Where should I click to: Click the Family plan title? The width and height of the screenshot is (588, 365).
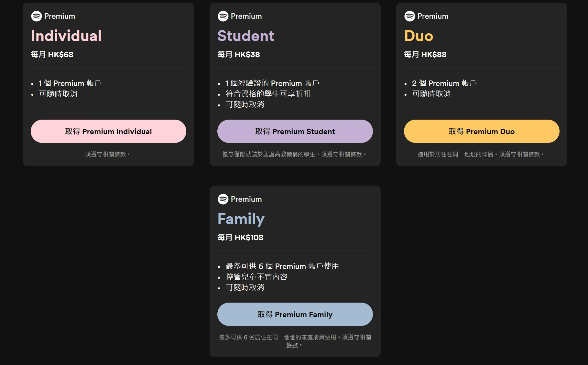pos(241,219)
